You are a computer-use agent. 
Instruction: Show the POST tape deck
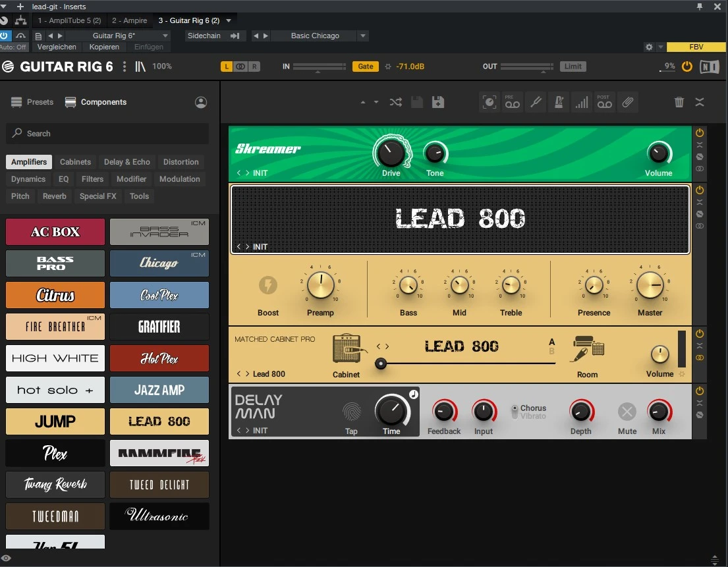click(x=605, y=102)
